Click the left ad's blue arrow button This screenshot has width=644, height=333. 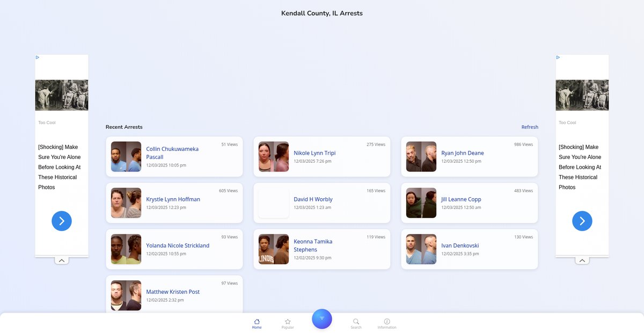pyautogui.click(x=62, y=221)
